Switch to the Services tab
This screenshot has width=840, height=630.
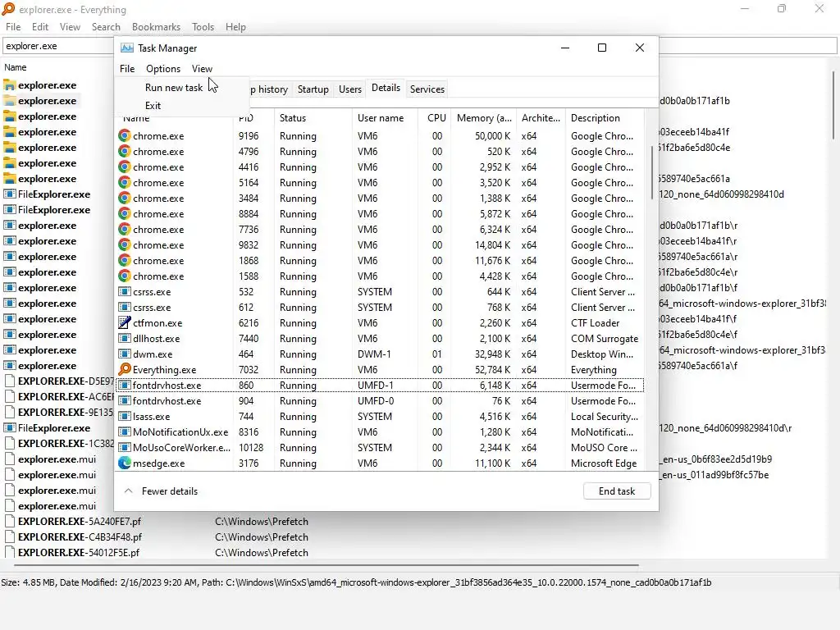[x=427, y=89]
